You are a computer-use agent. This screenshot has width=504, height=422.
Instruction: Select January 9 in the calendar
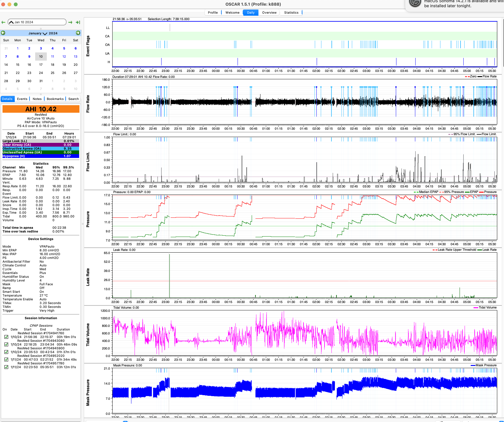pos(29,57)
